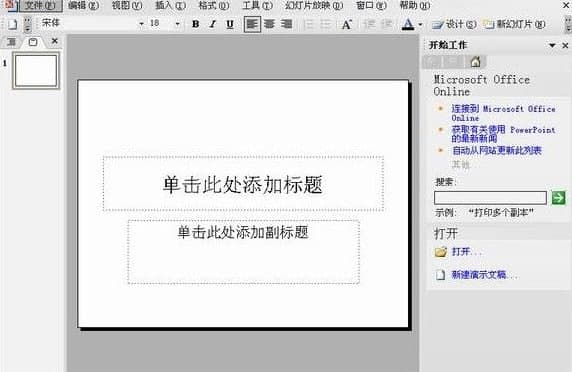
Task: Open the 视图 menu
Action: 127,5
